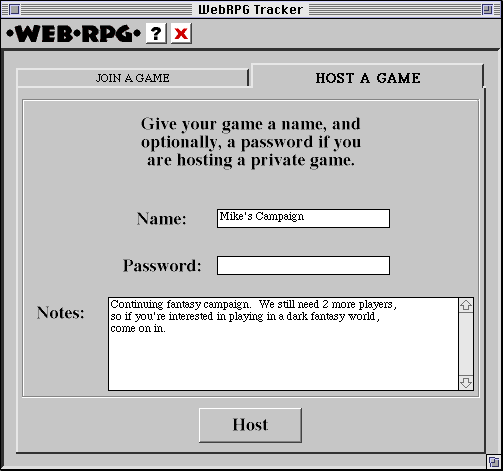Screen dimensions: 503x471
Task: Click the Notes scroll up arrow
Action: coord(466,305)
